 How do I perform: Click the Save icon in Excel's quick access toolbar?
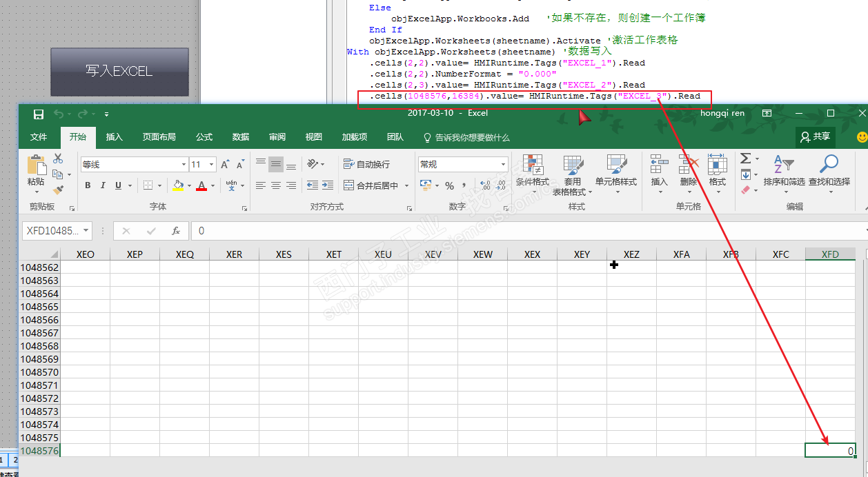[x=39, y=114]
